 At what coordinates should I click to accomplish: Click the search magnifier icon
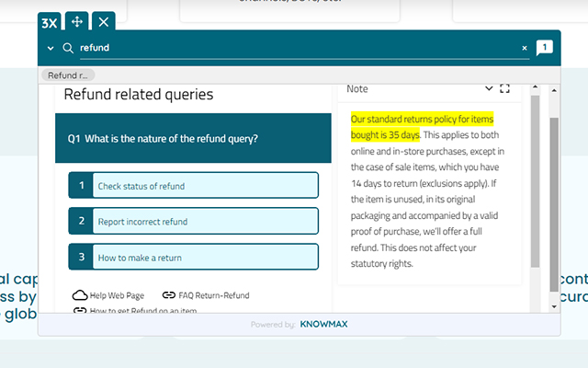tap(68, 48)
